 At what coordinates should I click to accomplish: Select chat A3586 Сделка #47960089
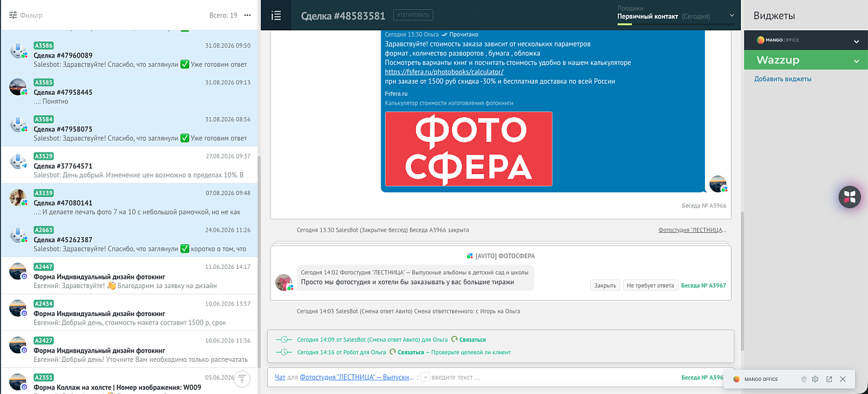click(130, 55)
